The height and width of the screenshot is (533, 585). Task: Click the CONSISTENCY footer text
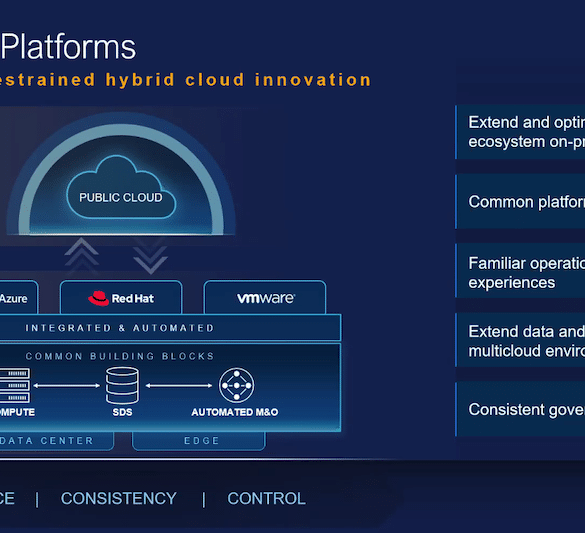pyautogui.click(x=119, y=499)
